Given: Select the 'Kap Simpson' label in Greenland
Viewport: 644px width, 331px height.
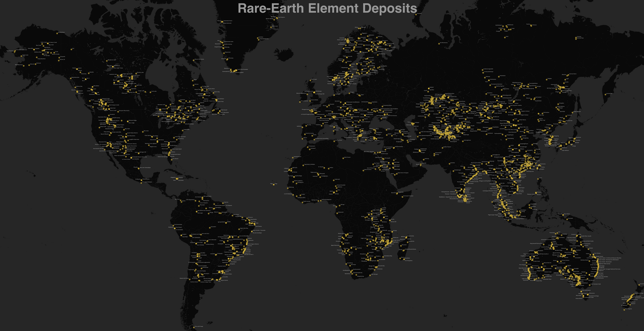Looking at the screenshot, I should [281, 17].
